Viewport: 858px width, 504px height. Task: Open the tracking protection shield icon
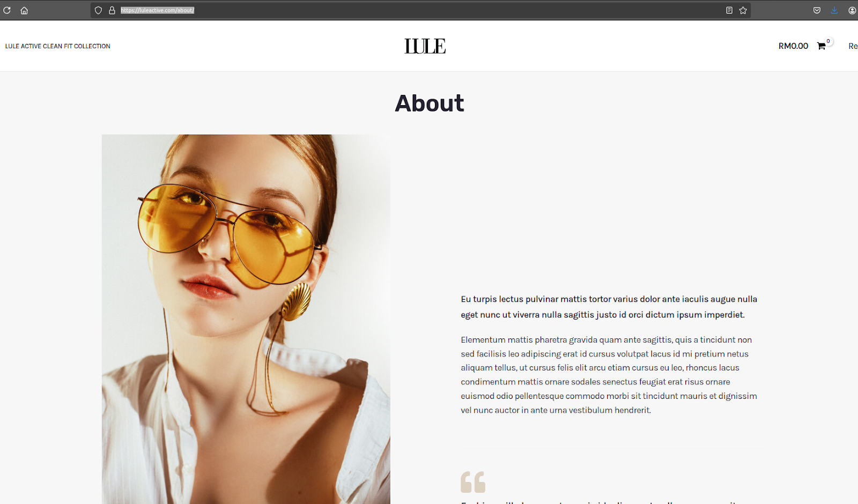(98, 10)
